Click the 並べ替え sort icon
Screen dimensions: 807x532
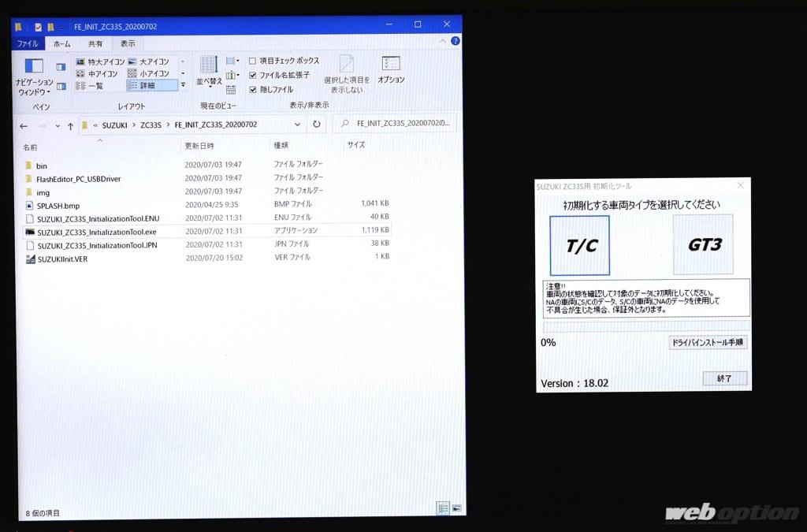pos(209,69)
